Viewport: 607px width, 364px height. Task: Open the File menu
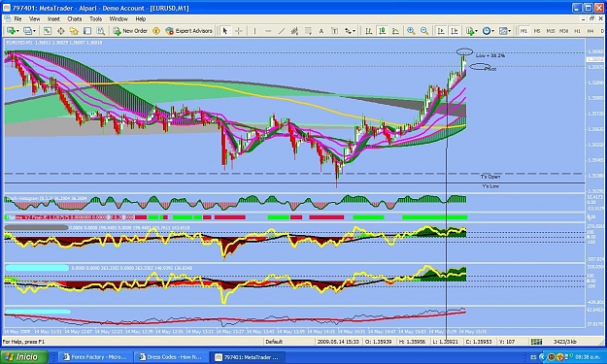coord(17,19)
